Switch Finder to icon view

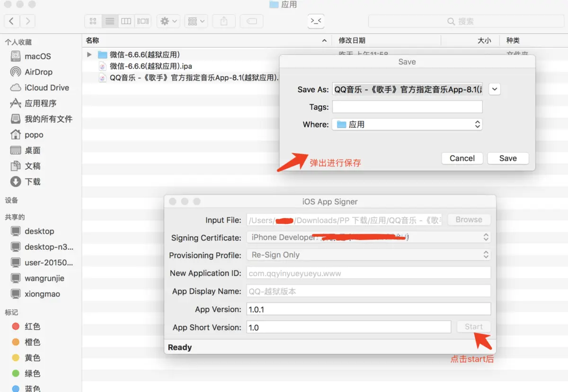[x=93, y=21]
